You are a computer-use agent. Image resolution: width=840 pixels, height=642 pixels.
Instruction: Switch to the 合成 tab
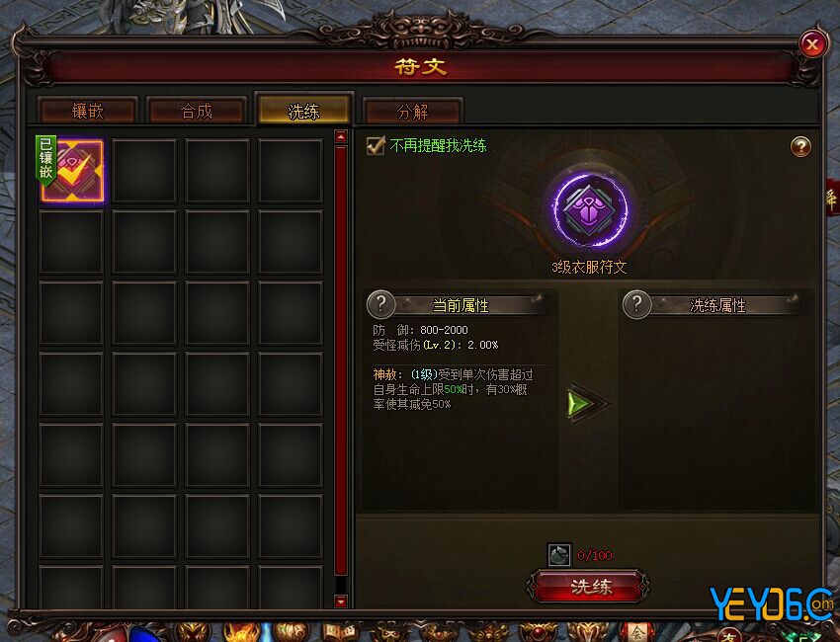(x=196, y=111)
